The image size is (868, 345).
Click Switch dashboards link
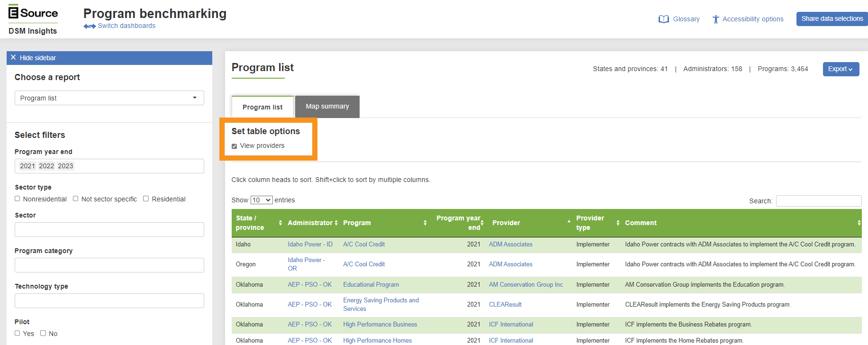point(127,26)
